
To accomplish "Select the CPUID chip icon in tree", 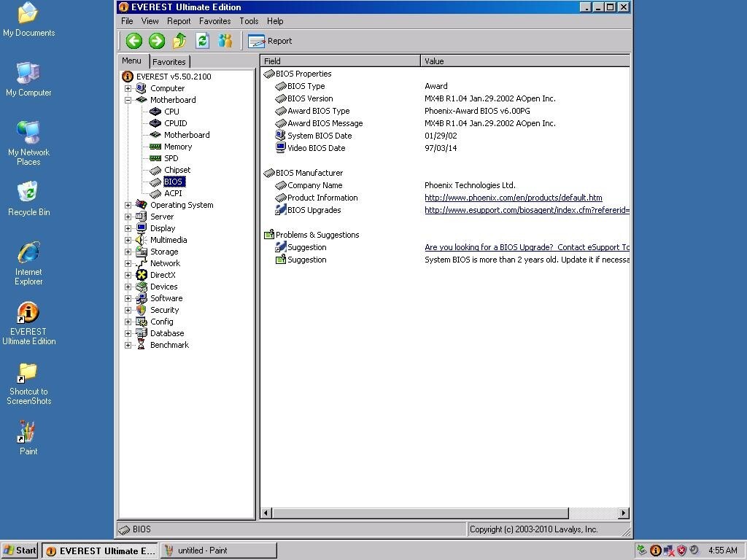I will pyautogui.click(x=155, y=122).
